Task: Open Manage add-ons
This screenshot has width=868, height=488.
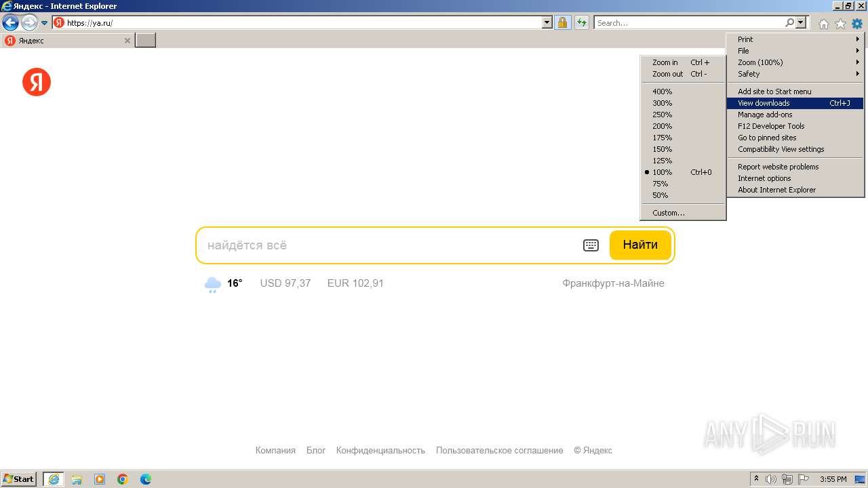Action: pos(795,115)
